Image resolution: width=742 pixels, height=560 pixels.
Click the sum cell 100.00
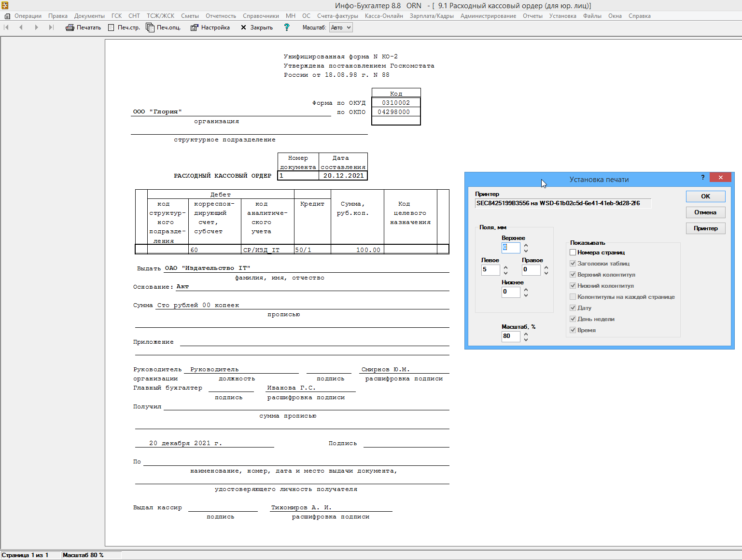(357, 250)
